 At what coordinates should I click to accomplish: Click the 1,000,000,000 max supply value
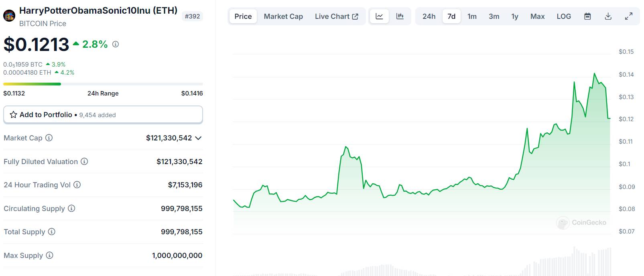click(177, 256)
